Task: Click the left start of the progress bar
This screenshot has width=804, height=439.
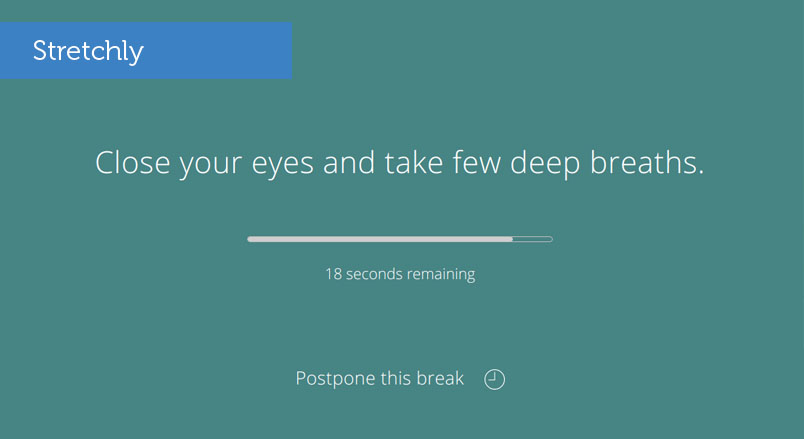Action: click(x=253, y=240)
